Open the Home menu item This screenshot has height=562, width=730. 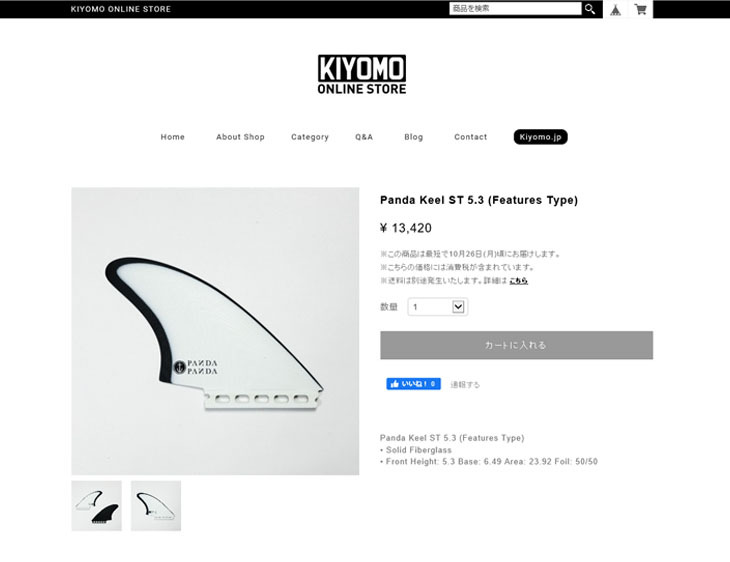[x=173, y=137]
